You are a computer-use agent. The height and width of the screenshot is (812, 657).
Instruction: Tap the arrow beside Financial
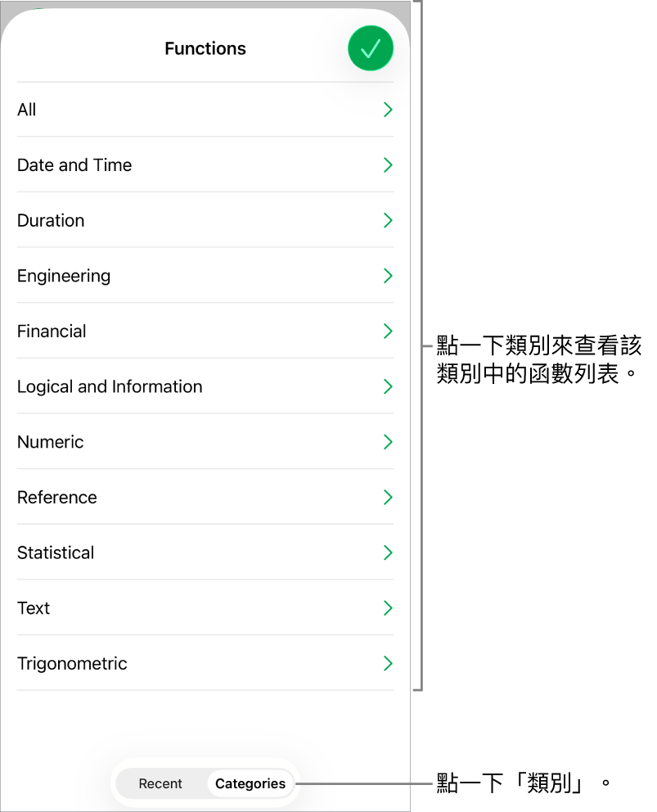click(388, 332)
